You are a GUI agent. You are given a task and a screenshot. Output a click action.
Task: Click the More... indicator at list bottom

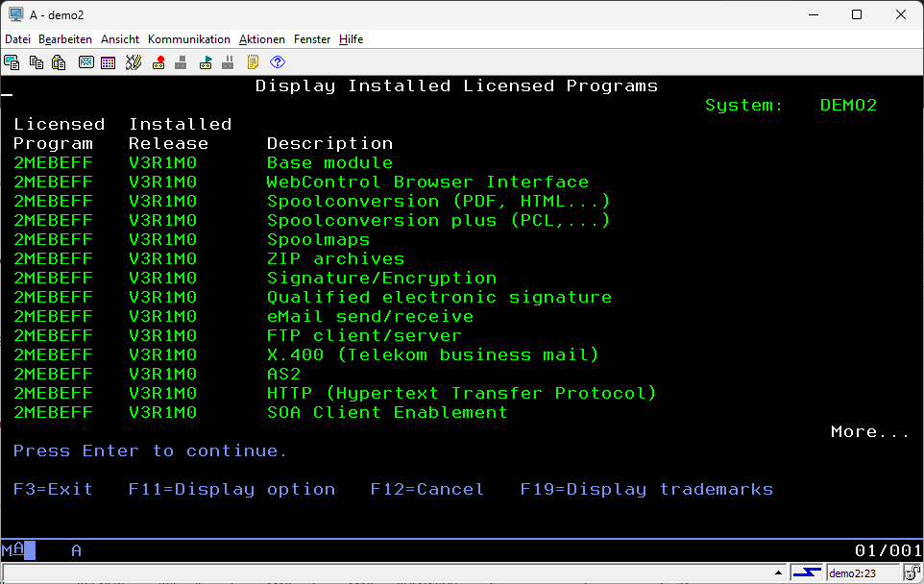pos(869,432)
